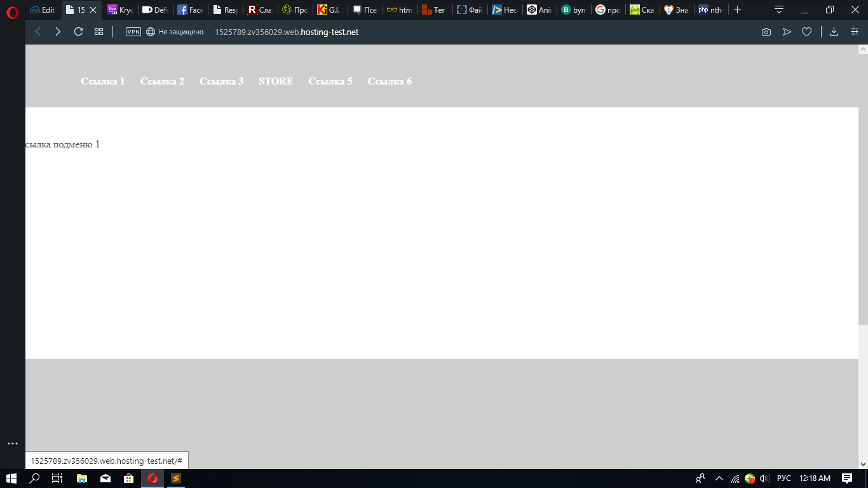Screen dimensions: 868x488
Task: Bookmark this page with the heart icon
Action: pos(806,32)
